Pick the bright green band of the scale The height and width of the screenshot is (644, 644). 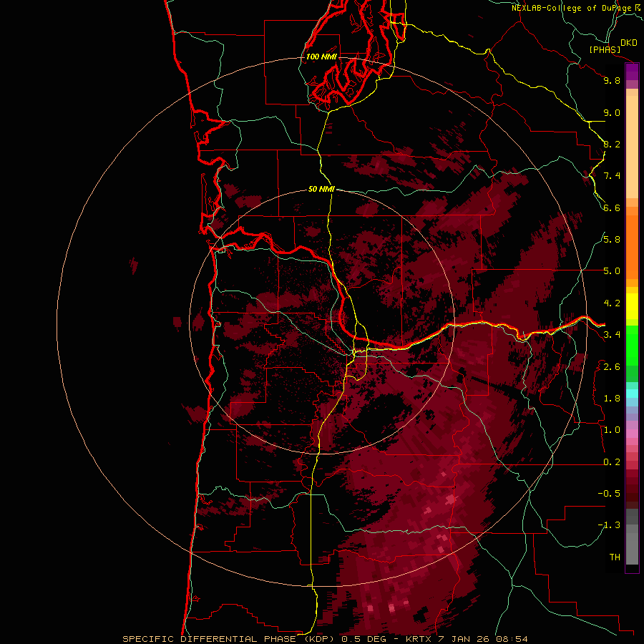tap(632, 346)
